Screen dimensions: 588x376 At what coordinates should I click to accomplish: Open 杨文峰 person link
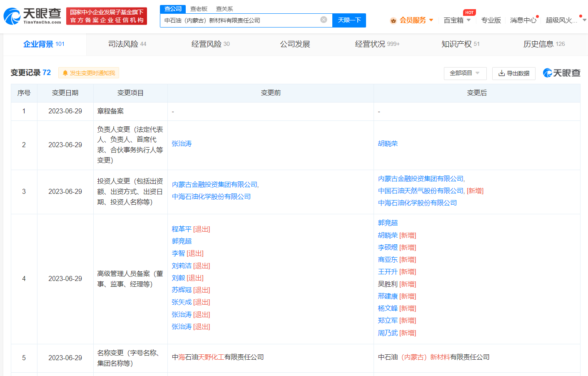[x=388, y=308]
